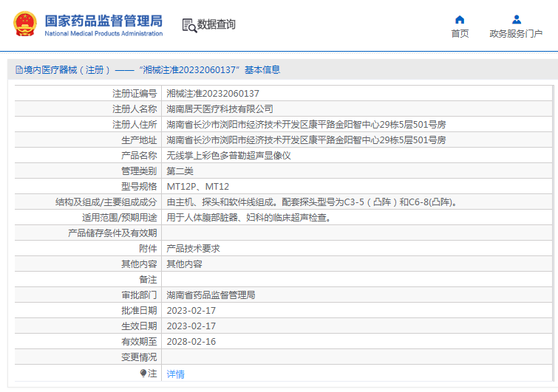558x392 pixels.
Task: Select registrant name 湖南居天医疗科技有限公司
Action: 220,109
